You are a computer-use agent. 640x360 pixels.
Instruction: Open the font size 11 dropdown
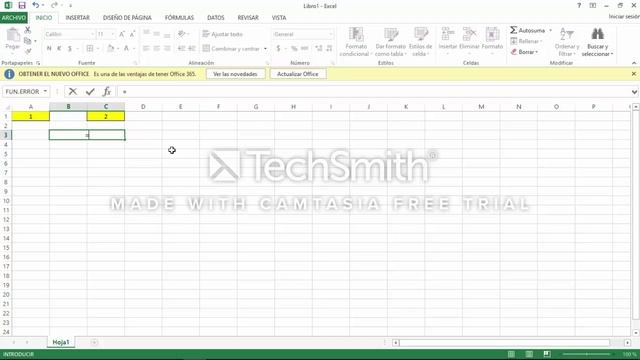113,34
